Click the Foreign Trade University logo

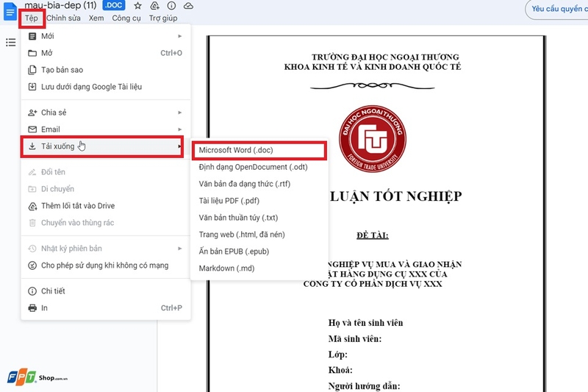pyautogui.click(x=373, y=138)
